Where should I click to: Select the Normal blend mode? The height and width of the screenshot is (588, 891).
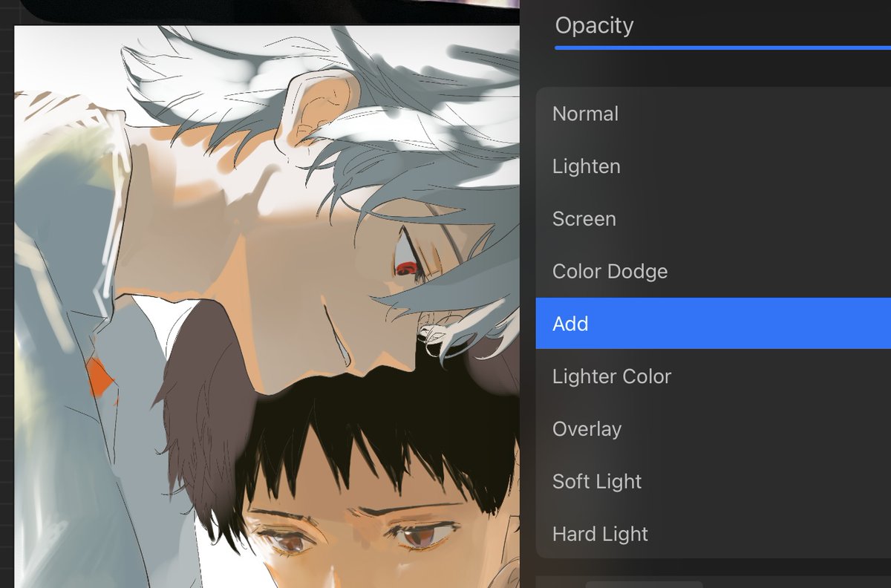(714, 114)
